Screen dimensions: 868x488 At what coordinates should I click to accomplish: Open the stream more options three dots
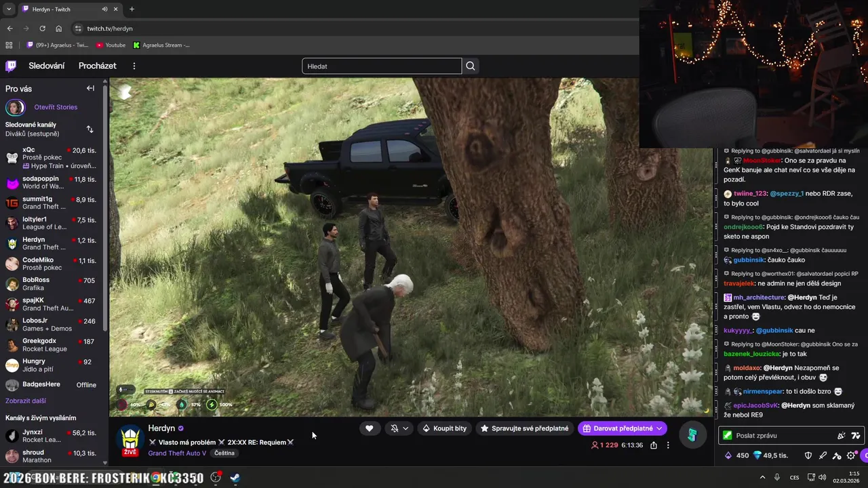coord(668,445)
